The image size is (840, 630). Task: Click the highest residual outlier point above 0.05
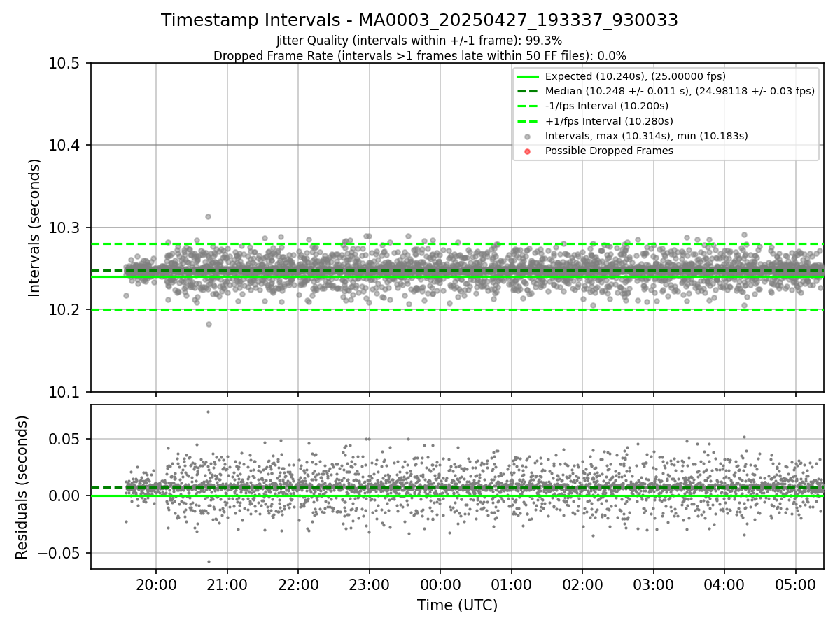pos(208,412)
